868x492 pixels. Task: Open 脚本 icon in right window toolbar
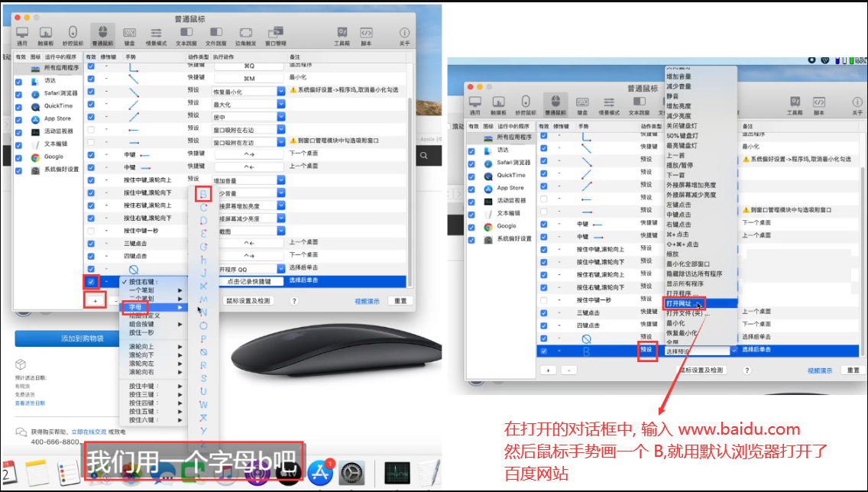819,105
